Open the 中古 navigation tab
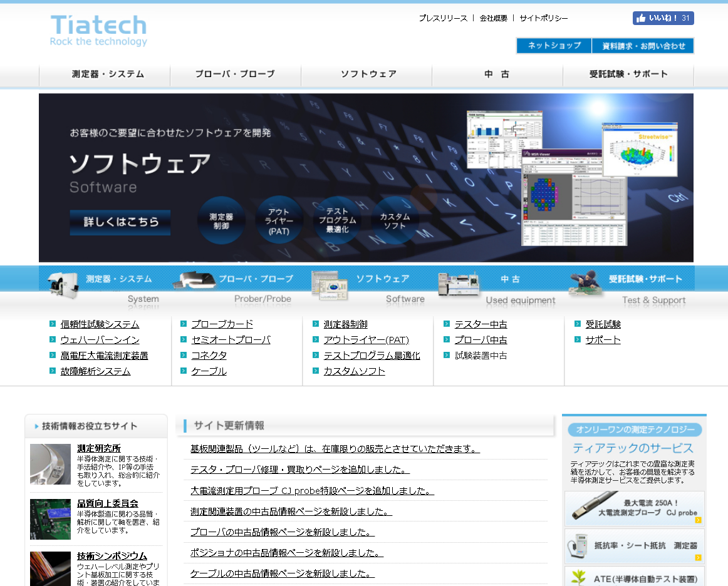 pos(497,74)
